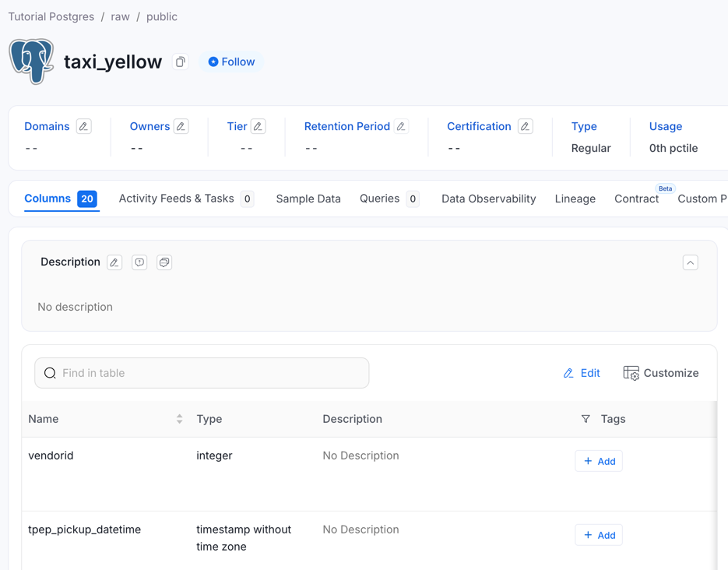This screenshot has width=728, height=570.
Task: Edit the table Description pencil icon
Action: click(x=114, y=262)
